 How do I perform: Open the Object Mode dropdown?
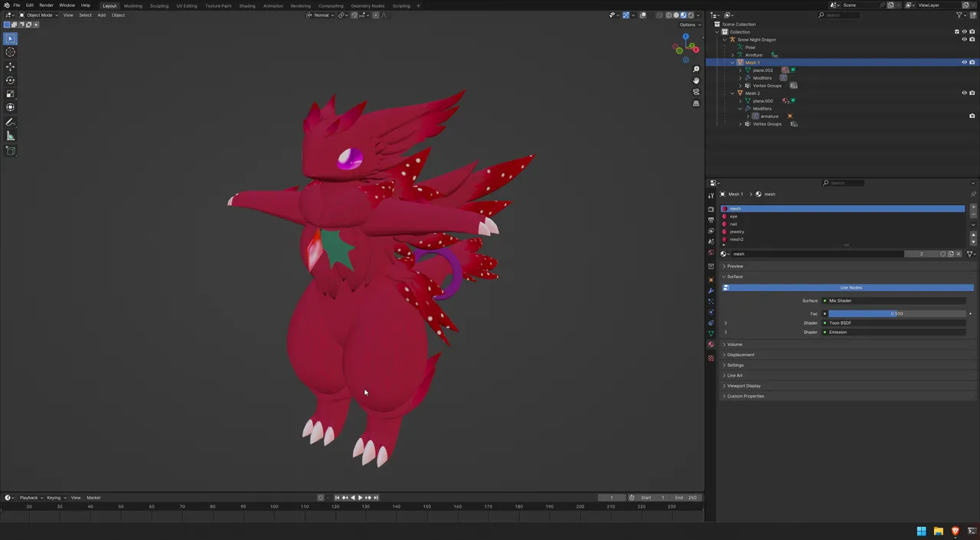coord(39,15)
